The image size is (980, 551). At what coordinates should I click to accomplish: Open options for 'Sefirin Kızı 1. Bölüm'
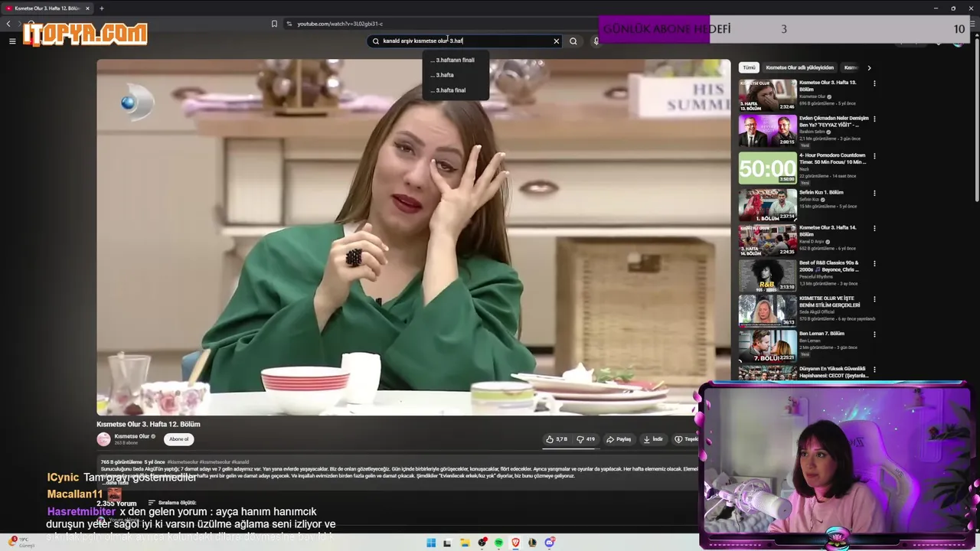(x=874, y=193)
